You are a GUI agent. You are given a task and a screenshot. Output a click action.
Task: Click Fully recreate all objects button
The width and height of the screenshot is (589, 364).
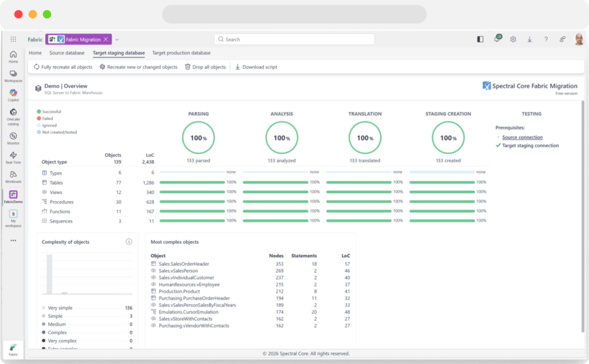[63, 67]
